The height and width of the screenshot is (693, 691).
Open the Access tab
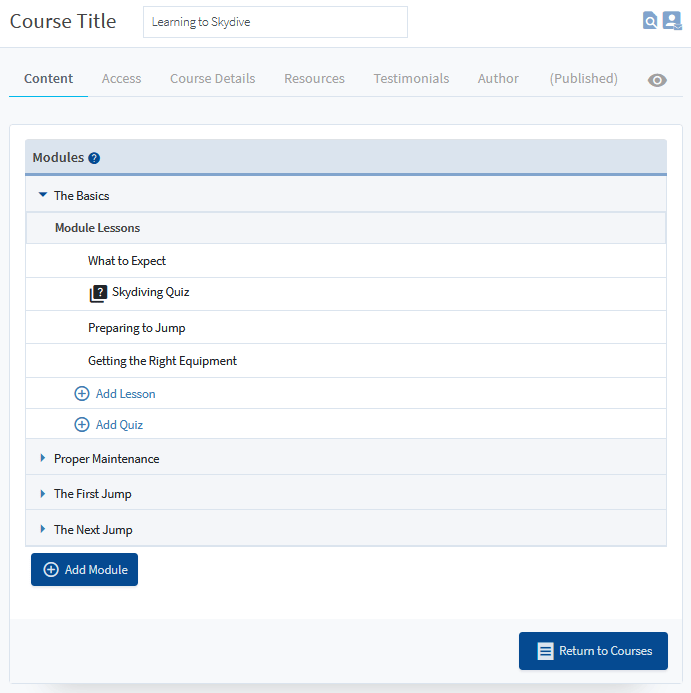pos(122,79)
